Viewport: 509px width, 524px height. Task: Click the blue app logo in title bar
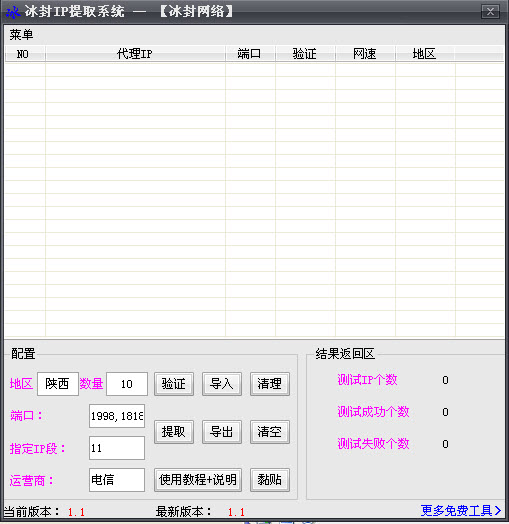pos(13,12)
